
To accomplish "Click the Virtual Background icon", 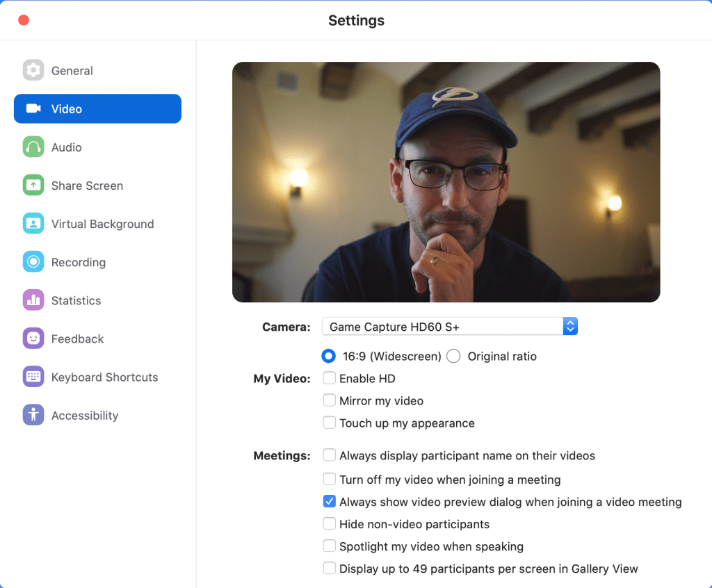I will pyautogui.click(x=33, y=224).
